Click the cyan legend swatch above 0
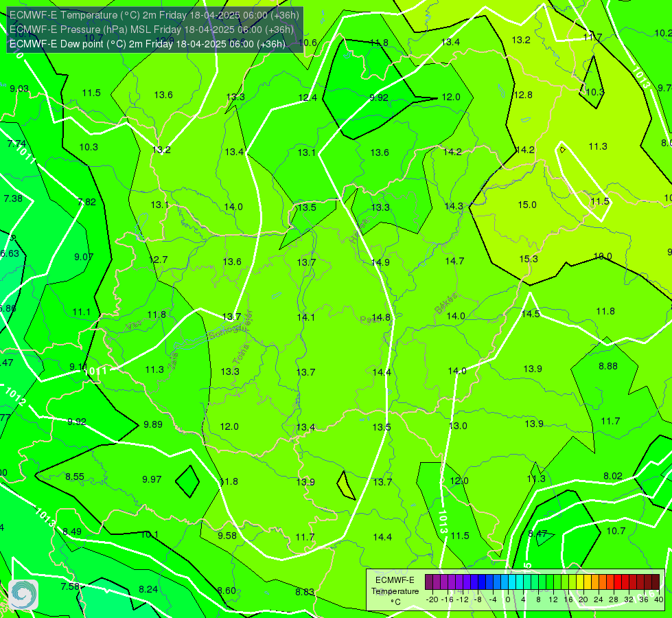 (512, 582)
